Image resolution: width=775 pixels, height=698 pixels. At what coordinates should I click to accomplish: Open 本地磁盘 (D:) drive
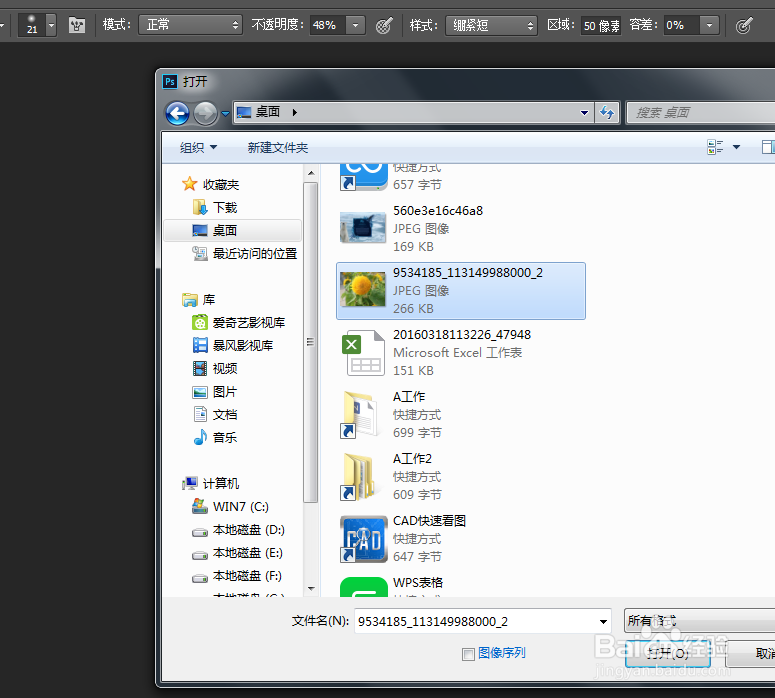[239, 529]
